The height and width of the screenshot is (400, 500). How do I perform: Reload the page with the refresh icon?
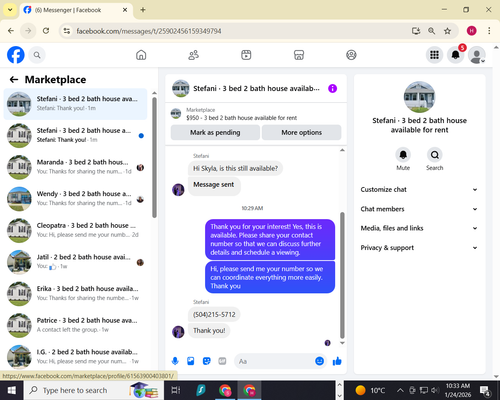[x=46, y=31]
